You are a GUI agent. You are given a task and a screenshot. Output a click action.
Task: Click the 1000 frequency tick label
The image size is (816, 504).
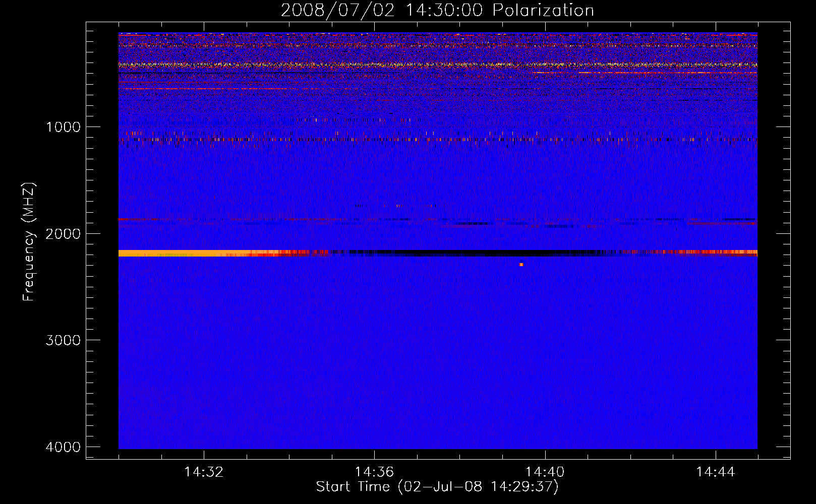(x=63, y=127)
